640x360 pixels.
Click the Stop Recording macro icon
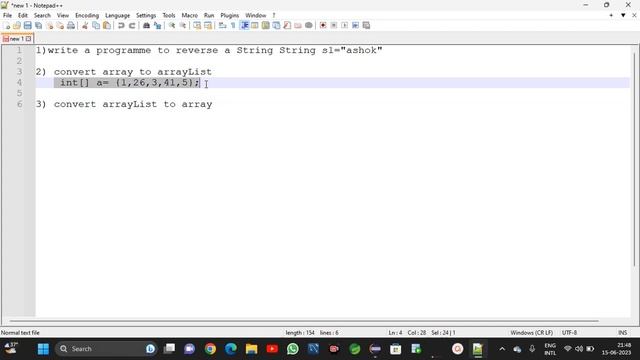(333, 25)
